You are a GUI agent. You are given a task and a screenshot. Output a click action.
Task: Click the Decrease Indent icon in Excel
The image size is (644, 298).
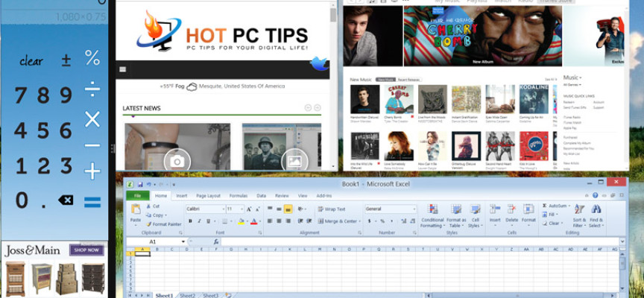point(300,221)
